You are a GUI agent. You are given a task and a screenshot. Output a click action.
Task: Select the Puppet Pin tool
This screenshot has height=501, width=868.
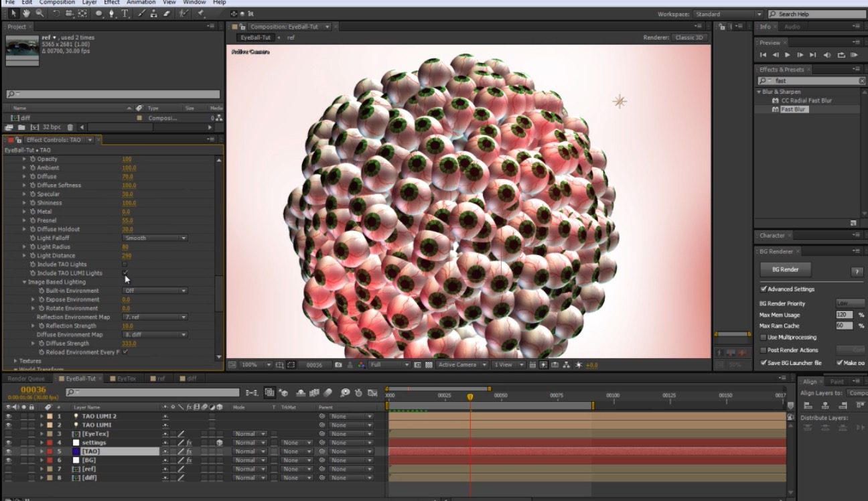click(200, 13)
